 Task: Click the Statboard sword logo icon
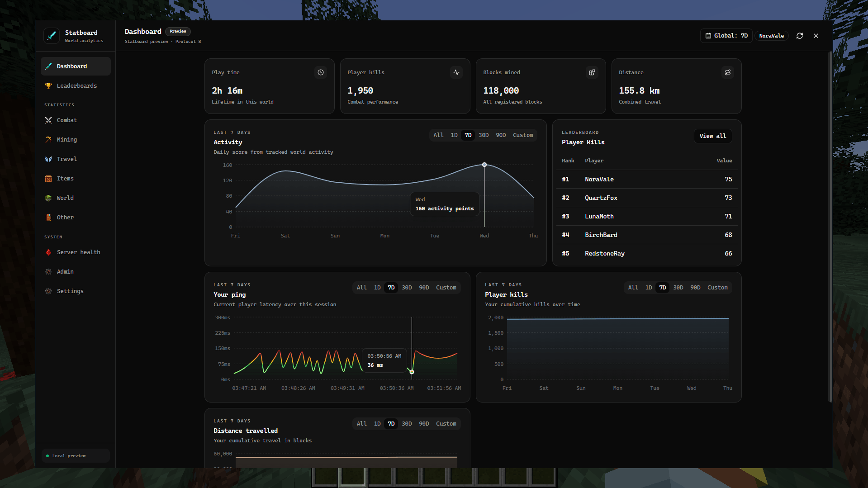(x=52, y=36)
